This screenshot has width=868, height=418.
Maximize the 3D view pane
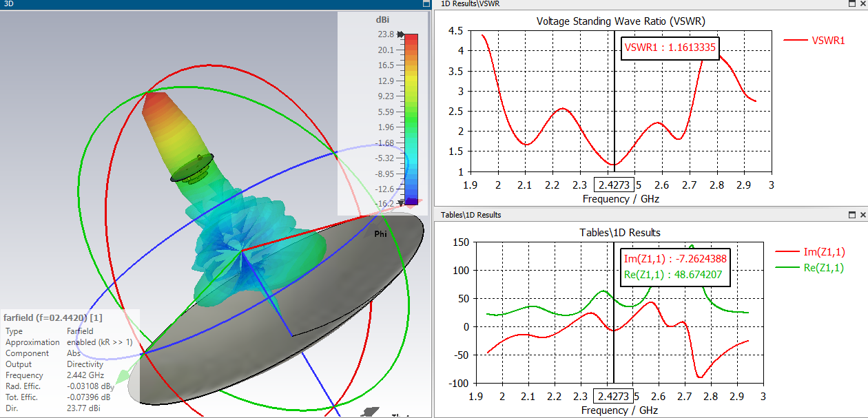[x=427, y=4]
